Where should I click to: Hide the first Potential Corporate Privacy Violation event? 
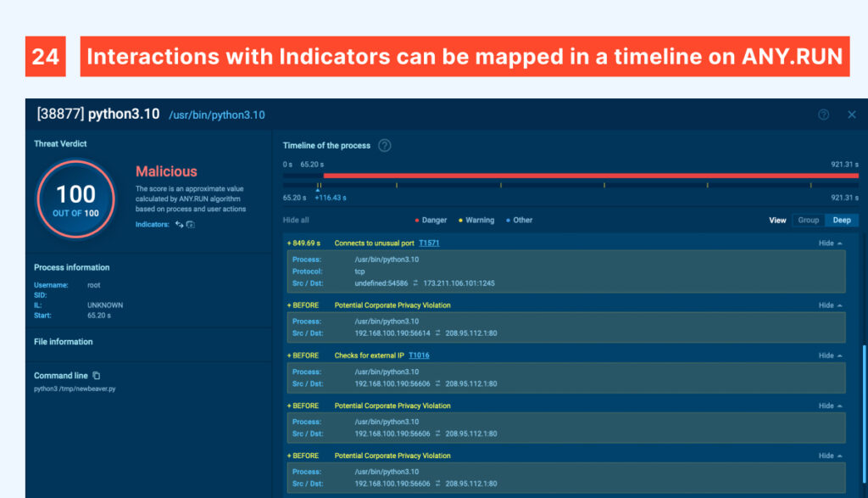pyautogui.click(x=830, y=305)
